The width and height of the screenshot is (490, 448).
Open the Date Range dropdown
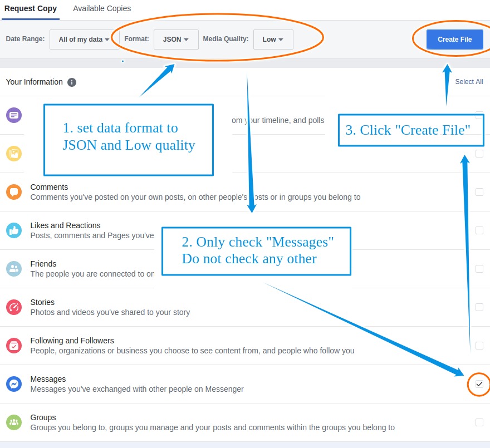pos(84,40)
